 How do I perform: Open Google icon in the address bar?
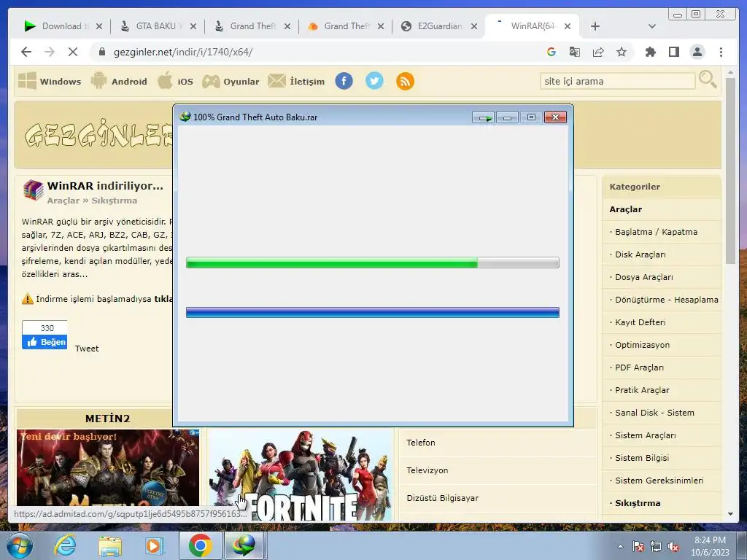(551, 52)
